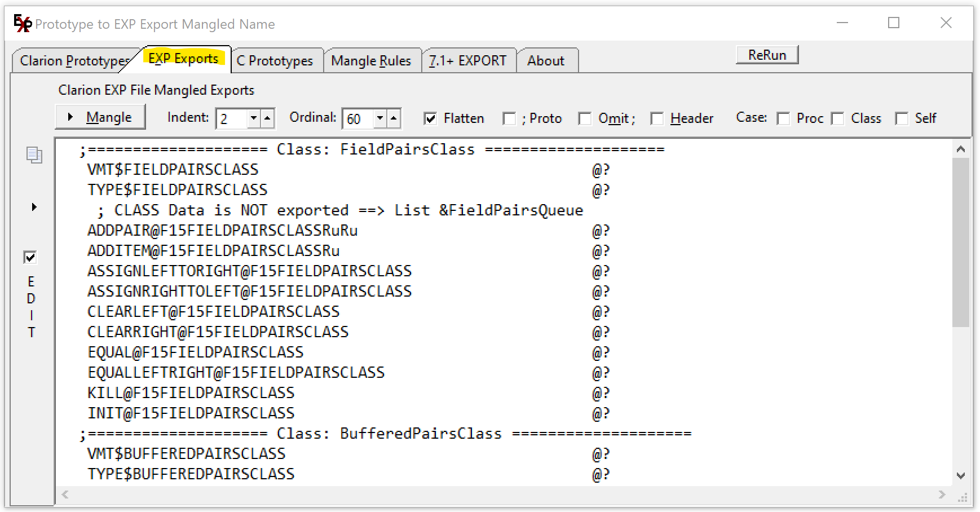Switch to the Clarion Prototypes tab

click(73, 61)
